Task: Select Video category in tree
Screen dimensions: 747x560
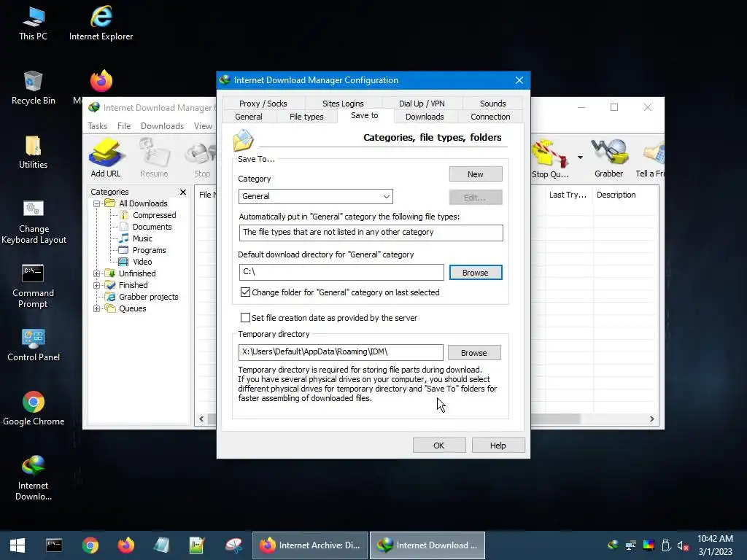Action: [x=142, y=262]
